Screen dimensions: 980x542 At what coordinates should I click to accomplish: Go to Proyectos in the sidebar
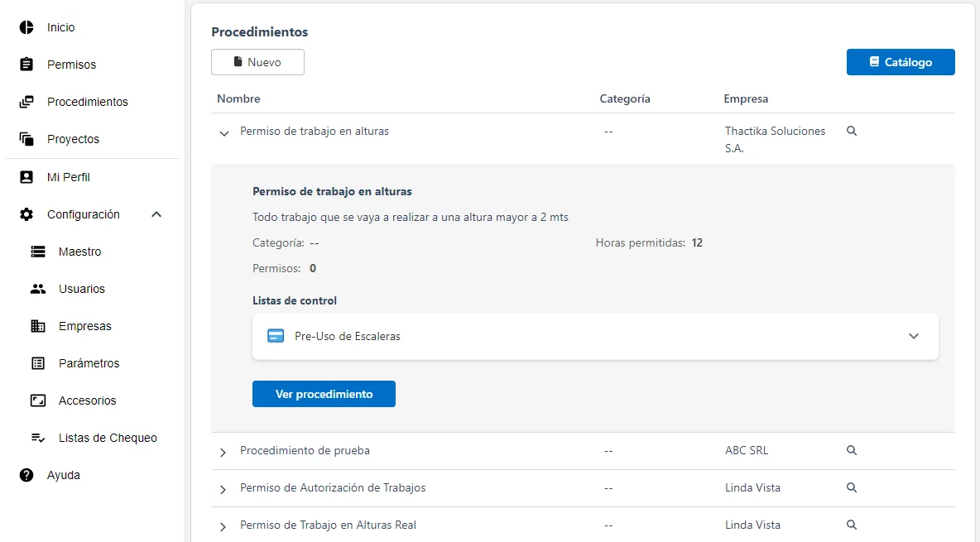[73, 139]
